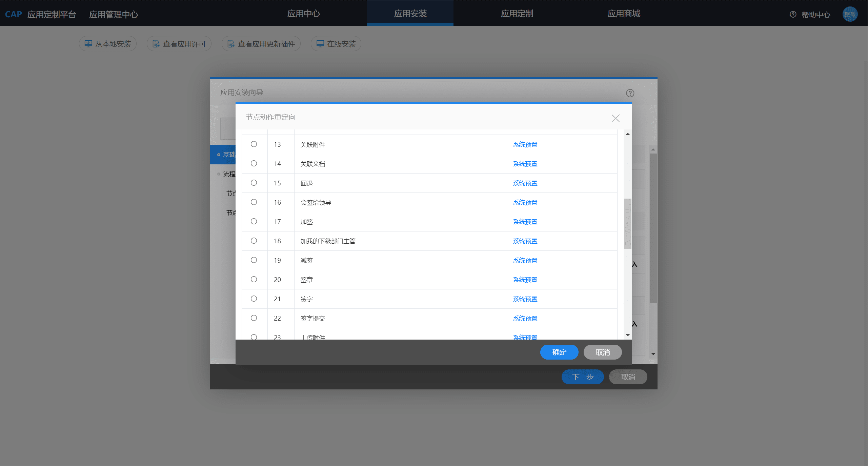This screenshot has width=868, height=466.
Task: Open the 查看应用许可 button
Action: (179, 44)
